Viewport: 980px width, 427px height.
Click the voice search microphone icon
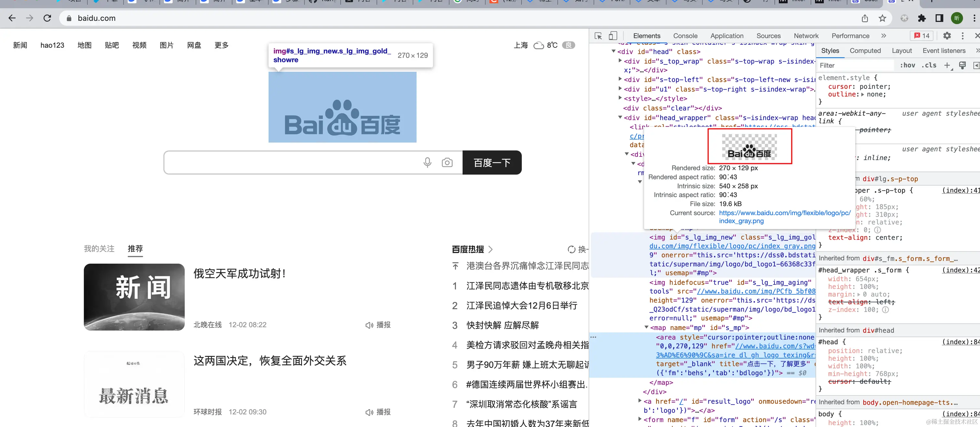tap(427, 163)
